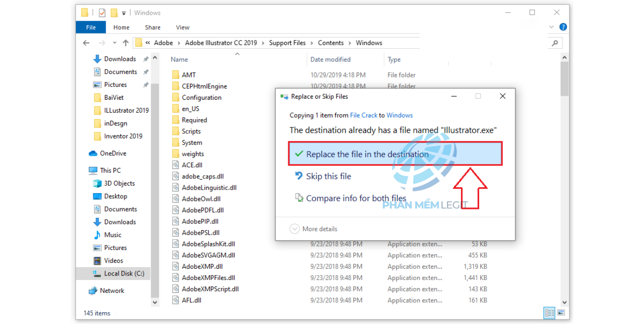Image resolution: width=644 pixels, height=324 pixels.
Task: Select the AMT folder
Action: coord(189,75)
